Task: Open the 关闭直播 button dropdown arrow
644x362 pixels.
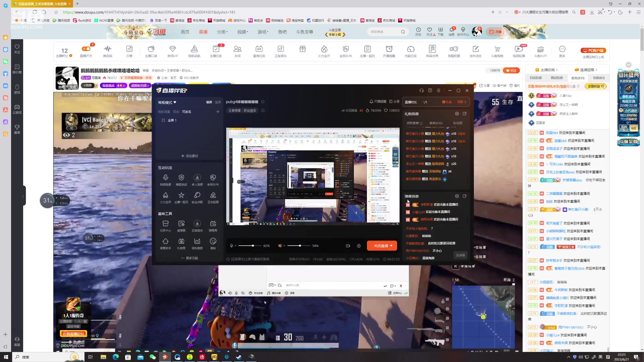Action: [x=391, y=246]
